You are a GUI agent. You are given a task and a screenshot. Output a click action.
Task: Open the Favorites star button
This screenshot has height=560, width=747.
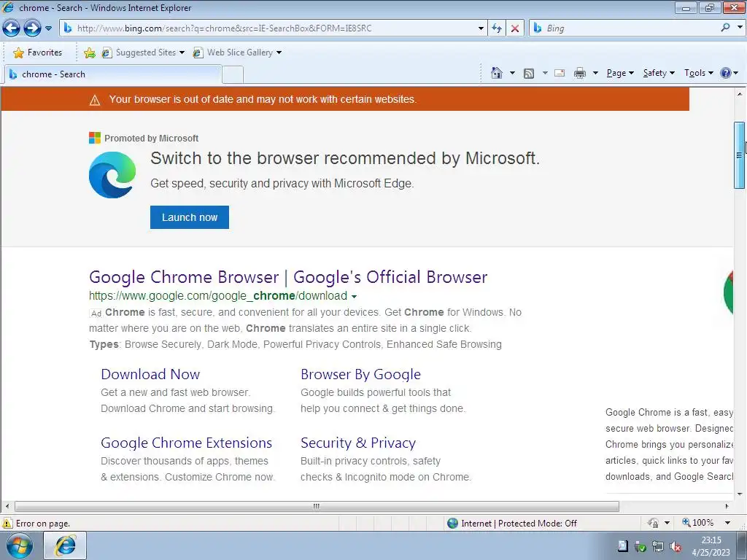(38, 52)
